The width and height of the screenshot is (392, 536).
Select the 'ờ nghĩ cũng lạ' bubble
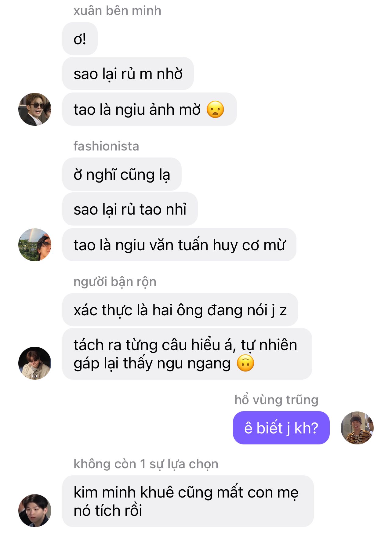(x=122, y=174)
